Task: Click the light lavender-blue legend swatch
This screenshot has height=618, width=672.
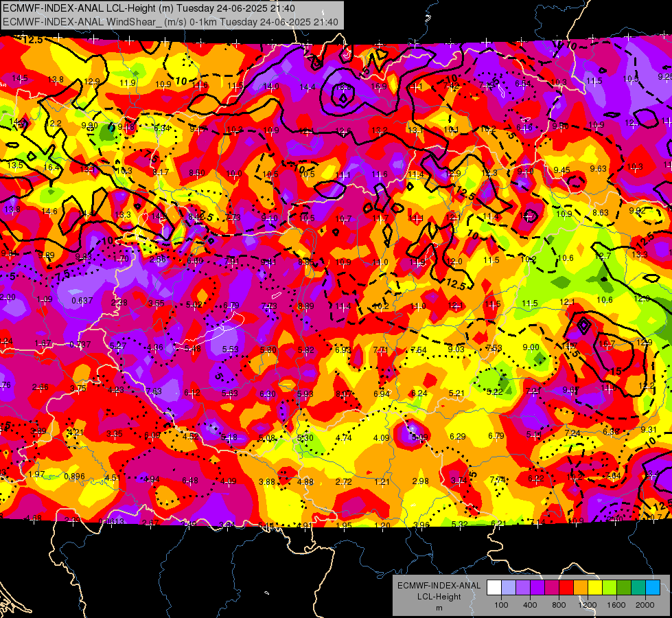Action: (509, 588)
